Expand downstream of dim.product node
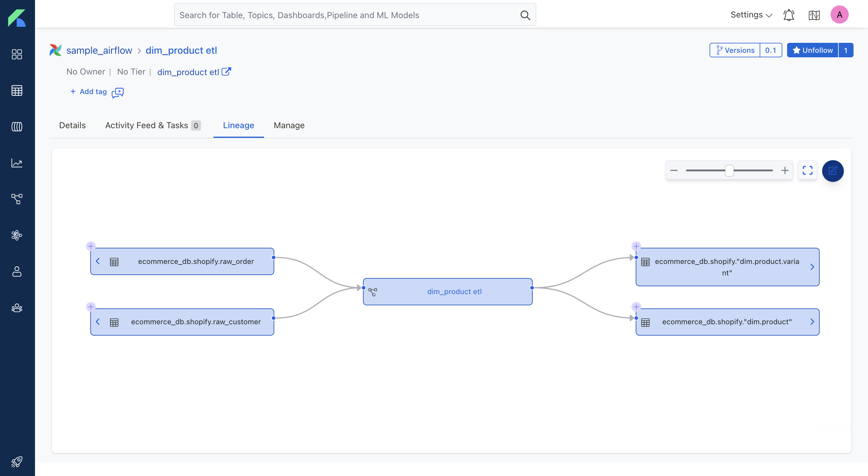868x476 pixels. pos(812,322)
